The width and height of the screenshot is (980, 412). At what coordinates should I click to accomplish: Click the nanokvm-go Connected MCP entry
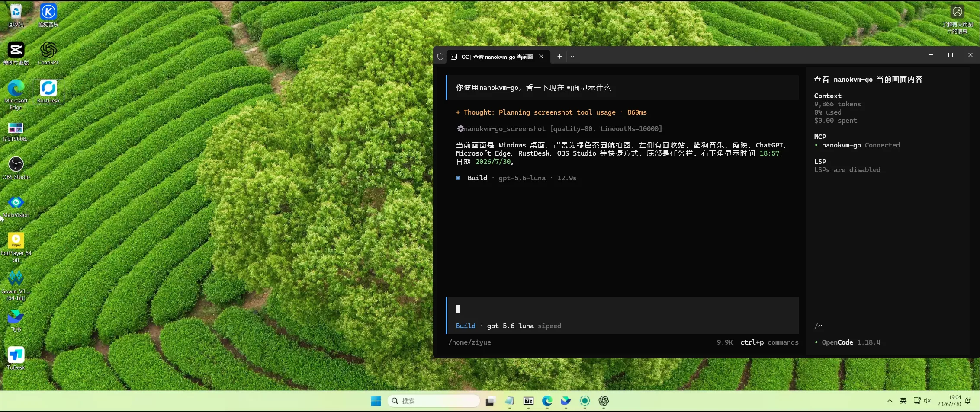pyautogui.click(x=857, y=145)
